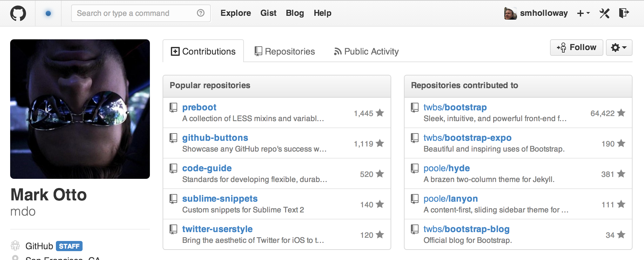Click the repo book icon beside code-guide
The height and width of the screenshot is (260, 644).
click(173, 168)
